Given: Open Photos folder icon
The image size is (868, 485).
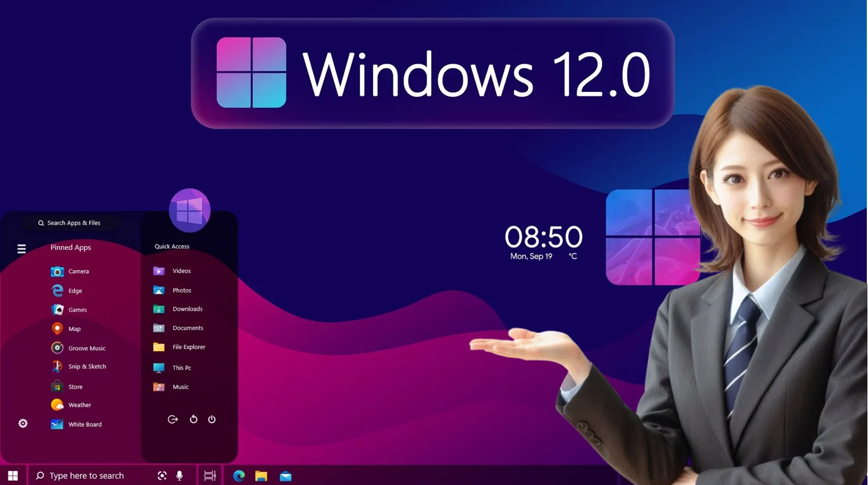Looking at the screenshot, I should [159, 290].
